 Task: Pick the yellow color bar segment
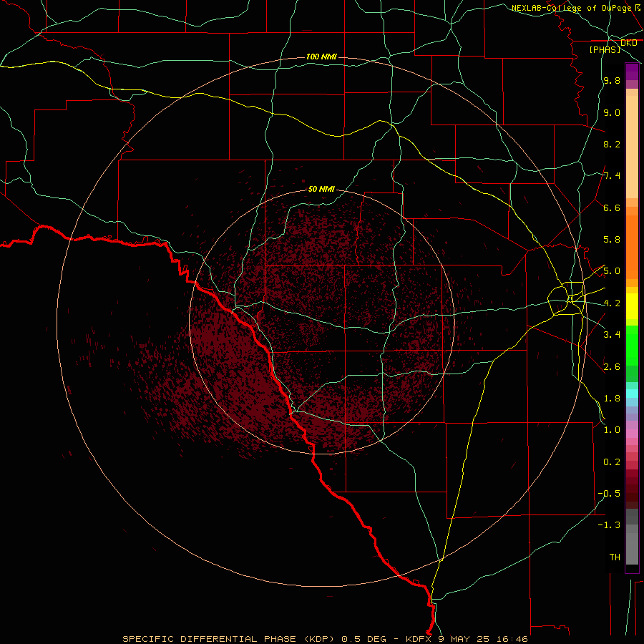(632, 306)
